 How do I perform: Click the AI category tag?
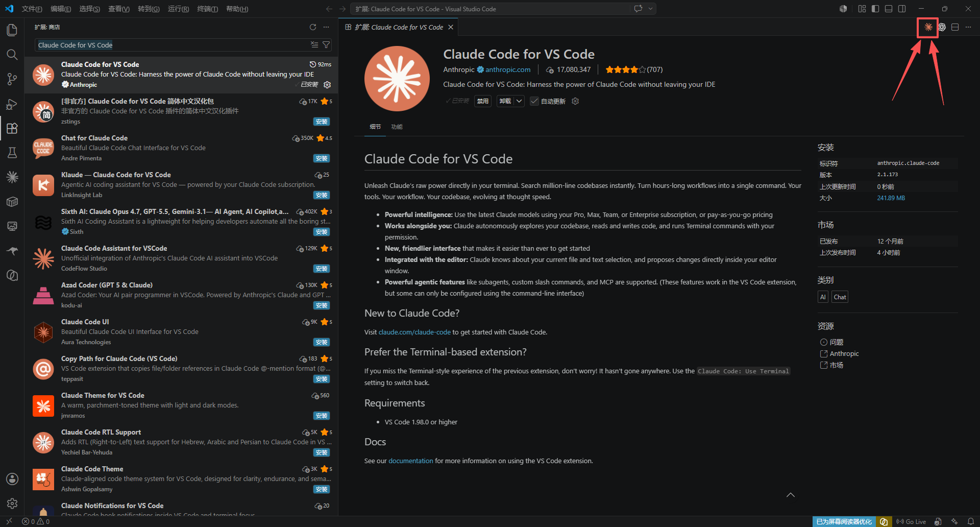pos(823,297)
